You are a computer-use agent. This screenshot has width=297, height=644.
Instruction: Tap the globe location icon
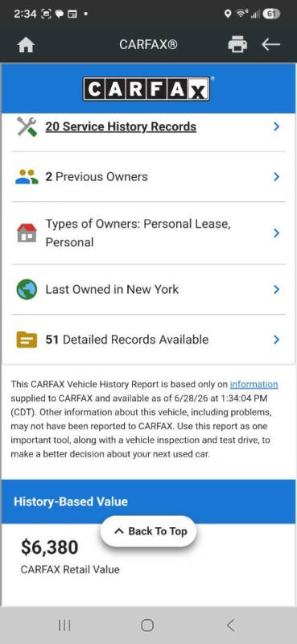coord(27,290)
